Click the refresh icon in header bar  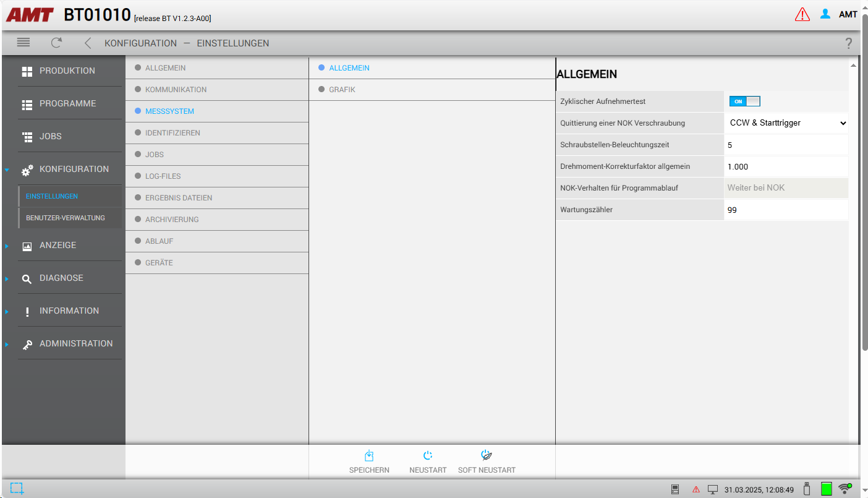pyautogui.click(x=56, y=43)
